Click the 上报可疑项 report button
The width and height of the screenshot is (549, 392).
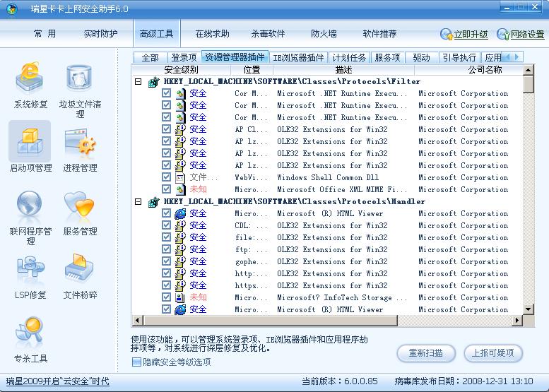tap(493, 353)
